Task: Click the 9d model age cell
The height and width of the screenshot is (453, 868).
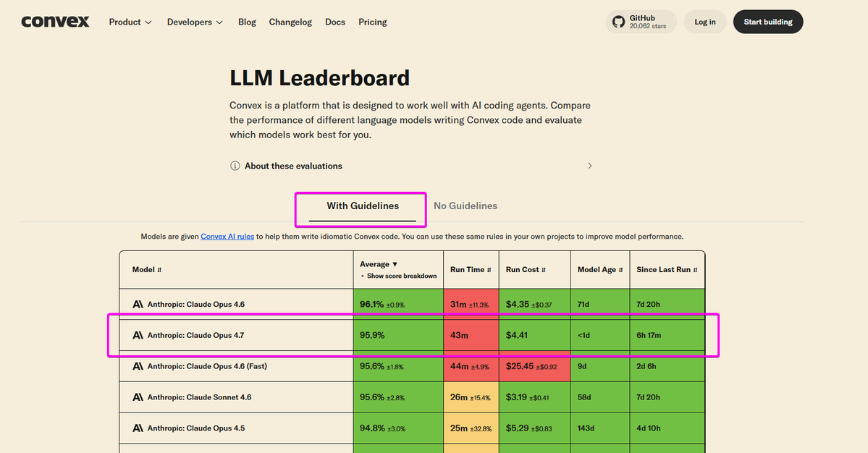Action: pos(600,366)
